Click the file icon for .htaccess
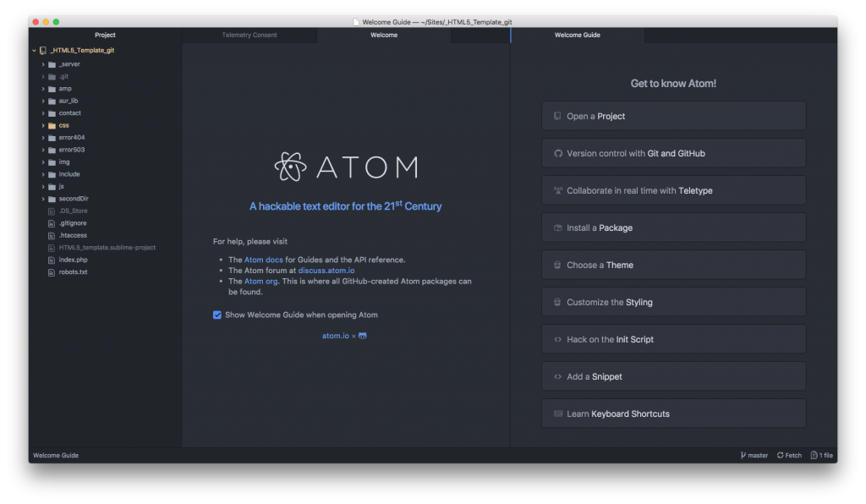The height and width of the screenshot is (504, 866). point(52,236)
